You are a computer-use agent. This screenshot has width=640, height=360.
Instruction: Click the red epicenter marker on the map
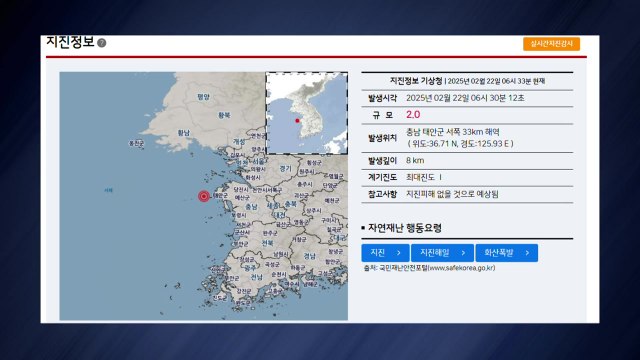click(204, 196)
